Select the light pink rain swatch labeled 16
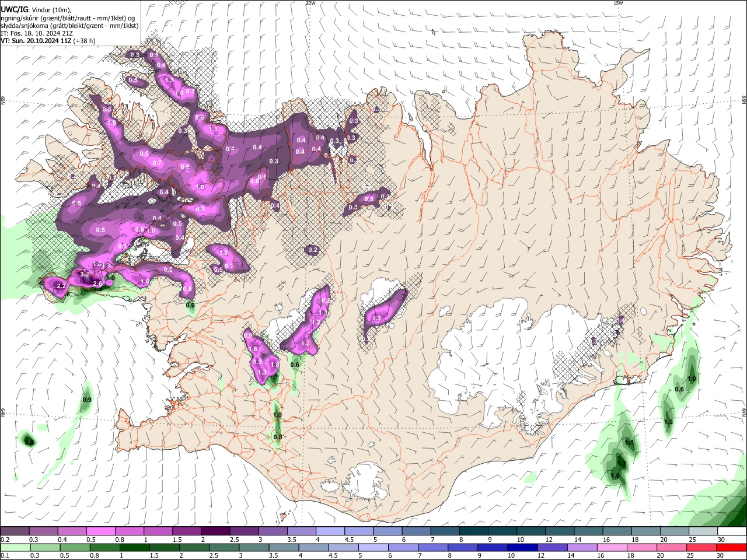Image resolution: width=747 pixels, height=560 pixels. point(612,547)
